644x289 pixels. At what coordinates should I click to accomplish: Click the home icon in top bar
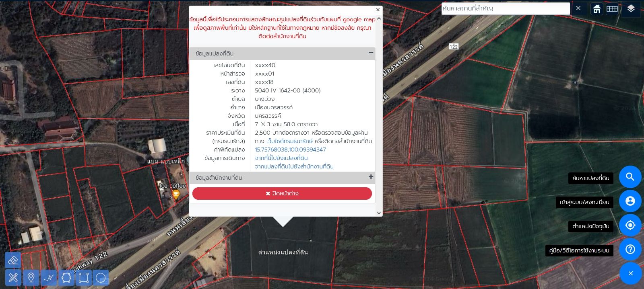click(x=597, y=9)
